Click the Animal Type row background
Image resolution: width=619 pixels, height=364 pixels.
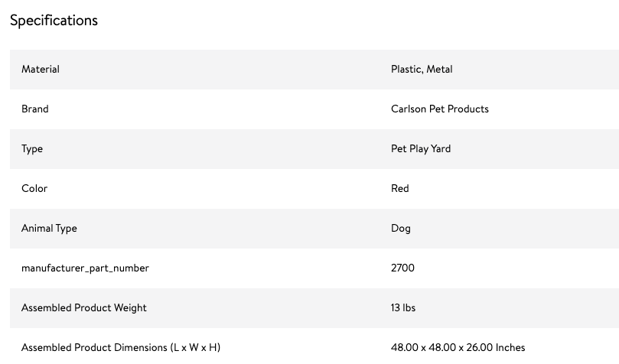point(314,229)
